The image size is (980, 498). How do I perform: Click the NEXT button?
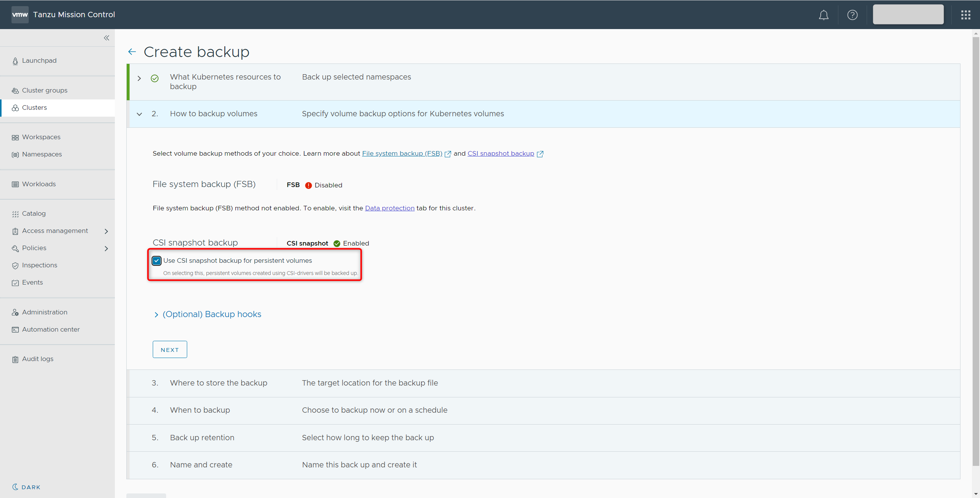(x=170, y=350)
